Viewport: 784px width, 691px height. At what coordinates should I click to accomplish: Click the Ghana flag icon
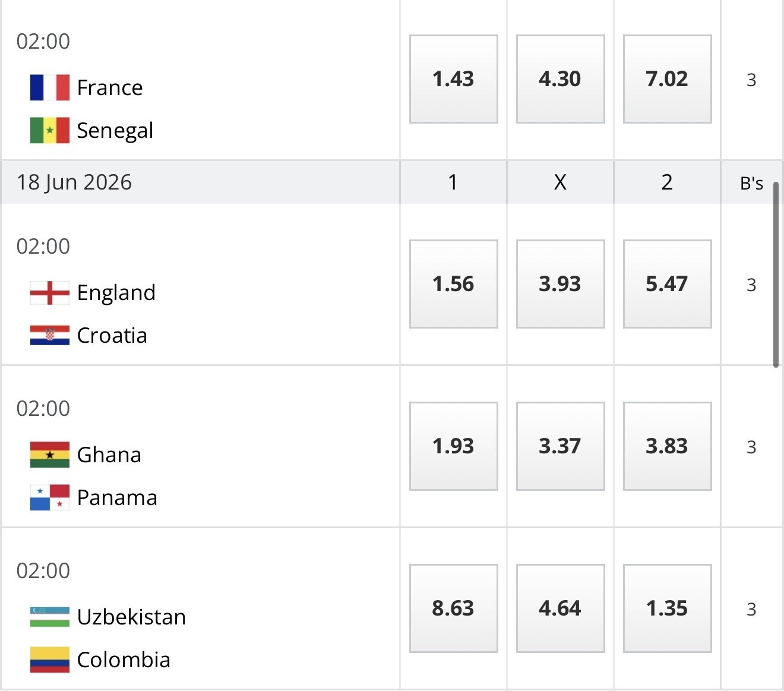coord(50,455)
